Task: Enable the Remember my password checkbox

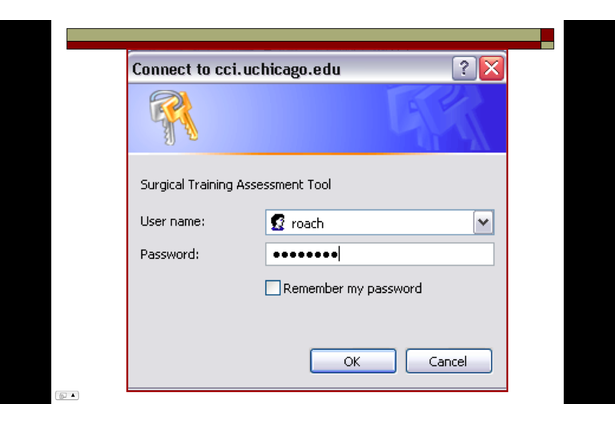Action: pos(273,288)
